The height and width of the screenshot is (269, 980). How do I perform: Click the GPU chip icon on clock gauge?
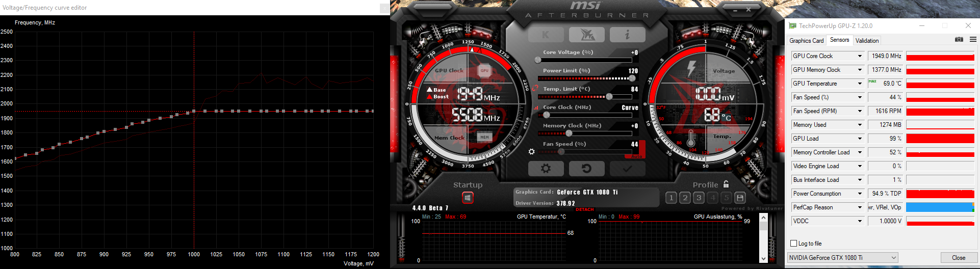(484, 71)
